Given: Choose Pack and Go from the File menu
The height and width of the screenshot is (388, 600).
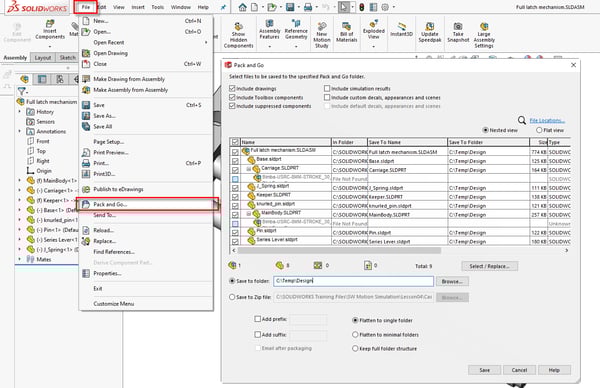Looking at the screenshot, I should tap(147, 204).
